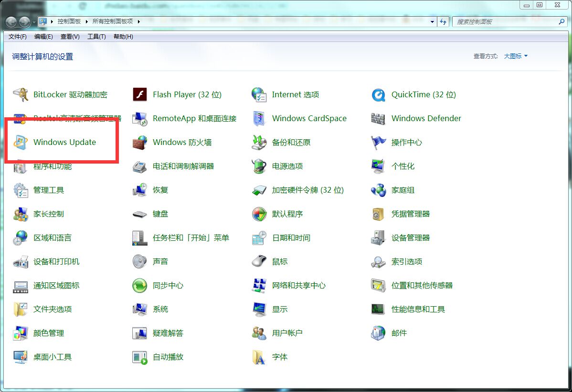Click the 程序和功能 link
572x392 pixels.
53,166
